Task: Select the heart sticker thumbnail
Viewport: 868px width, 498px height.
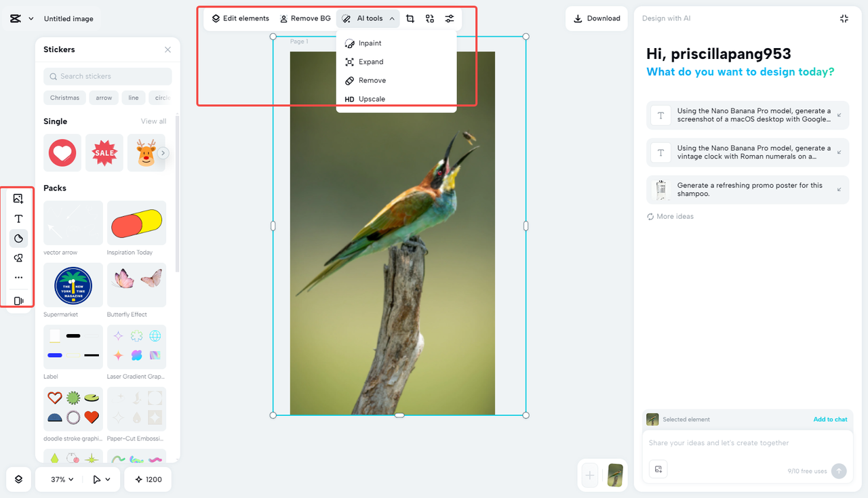Action: click(x=62, y=152)
